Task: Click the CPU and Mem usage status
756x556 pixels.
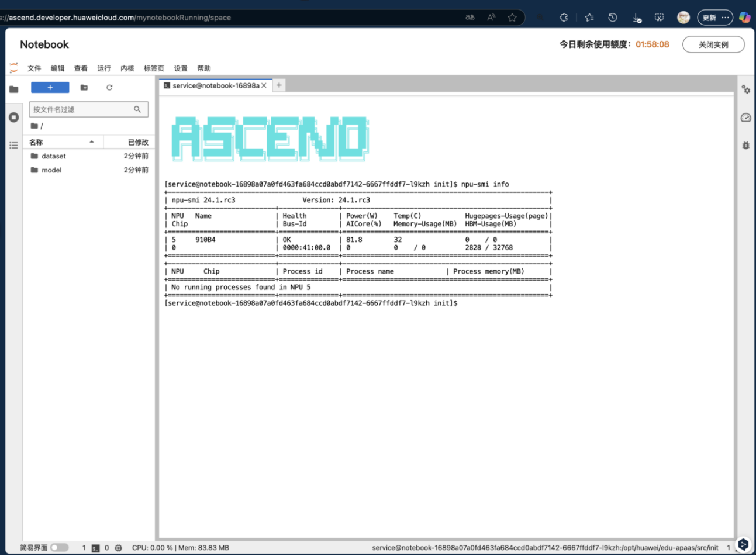Action: click(181, 548)
